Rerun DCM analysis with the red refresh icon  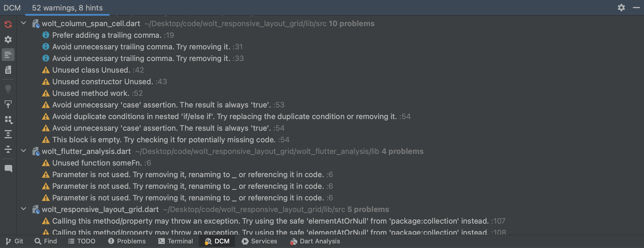click(8, 24)
